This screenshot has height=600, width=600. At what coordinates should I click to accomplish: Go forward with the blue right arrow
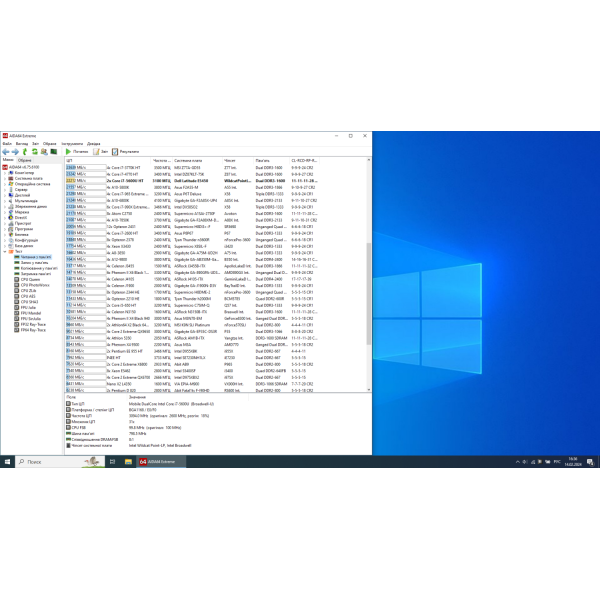coord(15,152)
